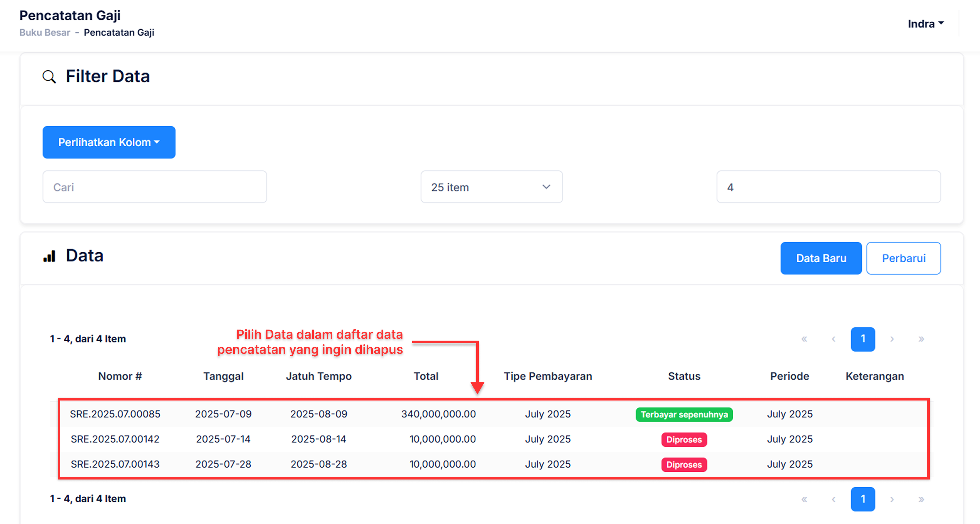Go to first page using top double-left arrow
Image resolution: width=980 pixels, height=524 pixels.
(x=804, y=339)
